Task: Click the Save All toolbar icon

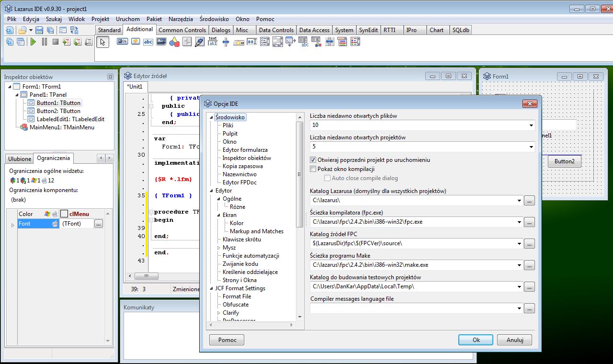Action: click(x=50, y=30)
